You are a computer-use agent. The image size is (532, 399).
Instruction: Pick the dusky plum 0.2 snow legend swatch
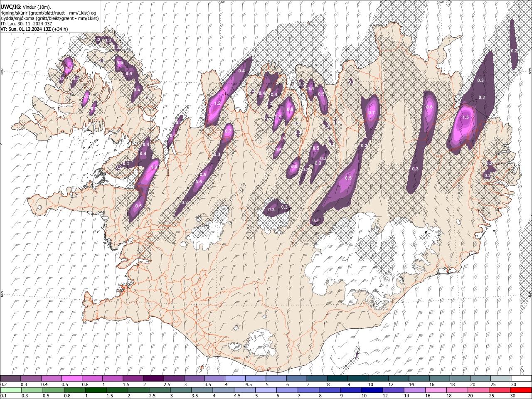coord(11,378)
